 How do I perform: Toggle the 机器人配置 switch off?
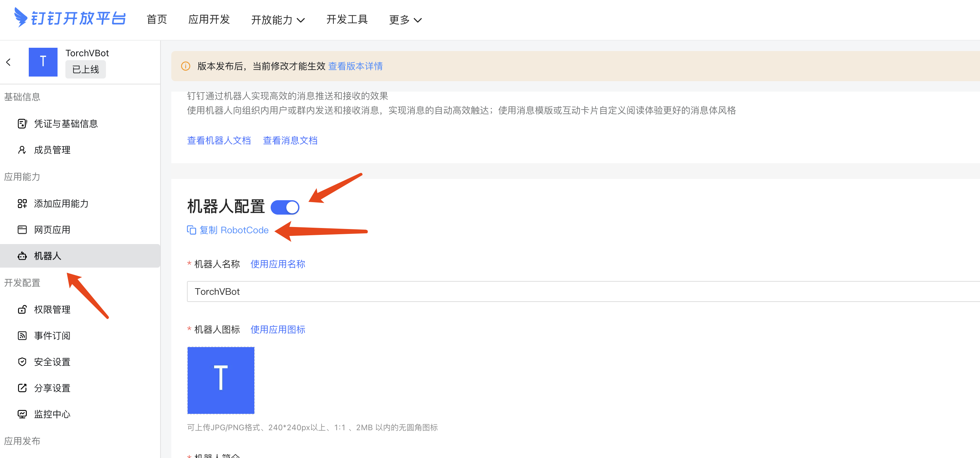point(285,207)
